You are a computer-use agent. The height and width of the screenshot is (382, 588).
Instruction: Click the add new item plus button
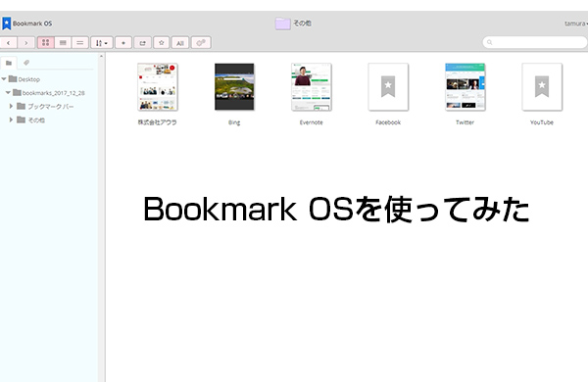[123, 43]
